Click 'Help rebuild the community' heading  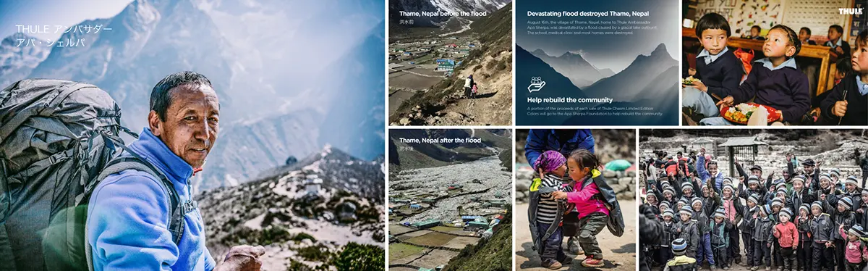pyautogui.click(x=570, y=100)
